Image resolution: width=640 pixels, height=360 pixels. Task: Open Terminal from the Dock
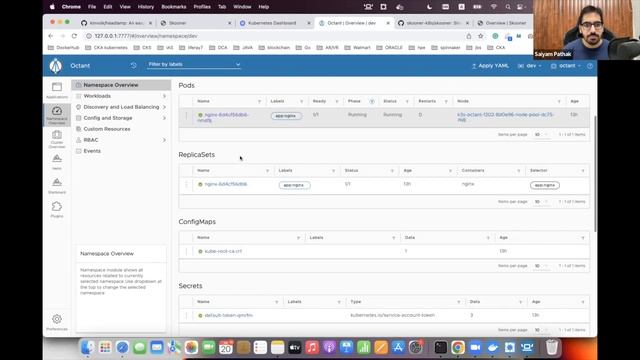[x=440, y=347]
